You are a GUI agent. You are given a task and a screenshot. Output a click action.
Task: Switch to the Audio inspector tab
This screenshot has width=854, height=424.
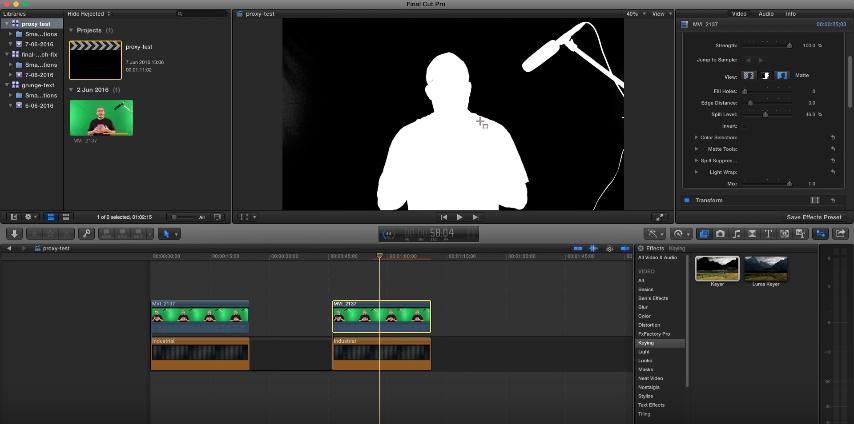click(x=766, y=14)
